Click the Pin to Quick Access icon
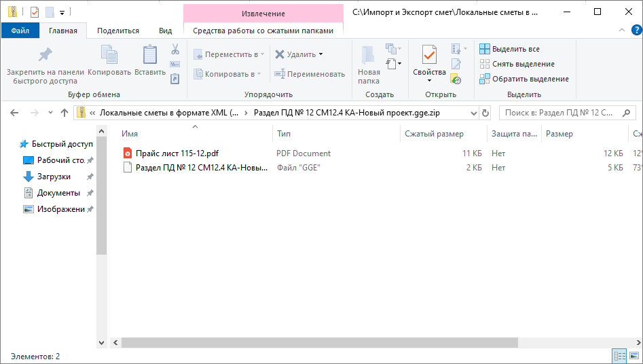Image resolution: width=643 pixels, height=364 pixels. coord(45,55)
